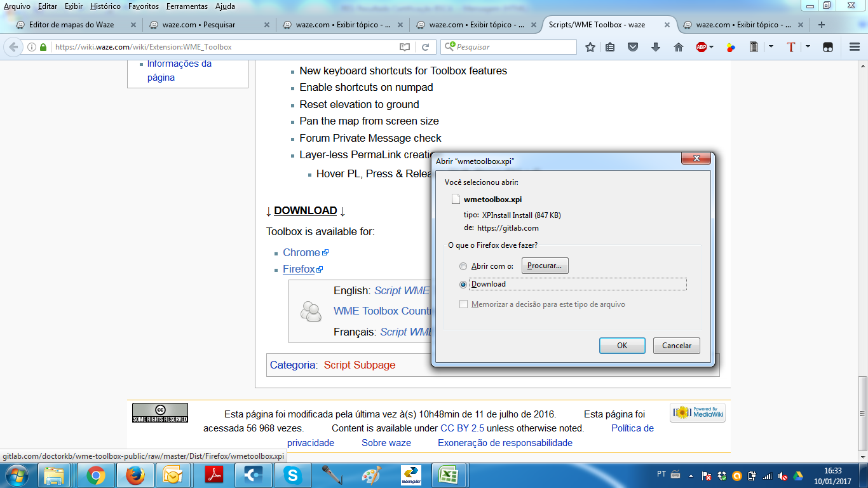Click the Google Drive tray icon
This screenshot has height=488, width=868.
(797, 475)
